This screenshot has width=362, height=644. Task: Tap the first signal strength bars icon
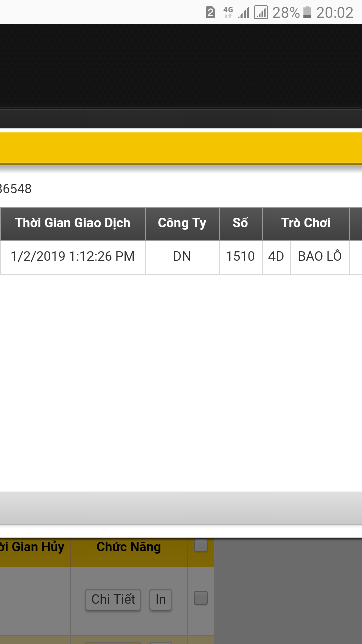[x=244, y=12]
